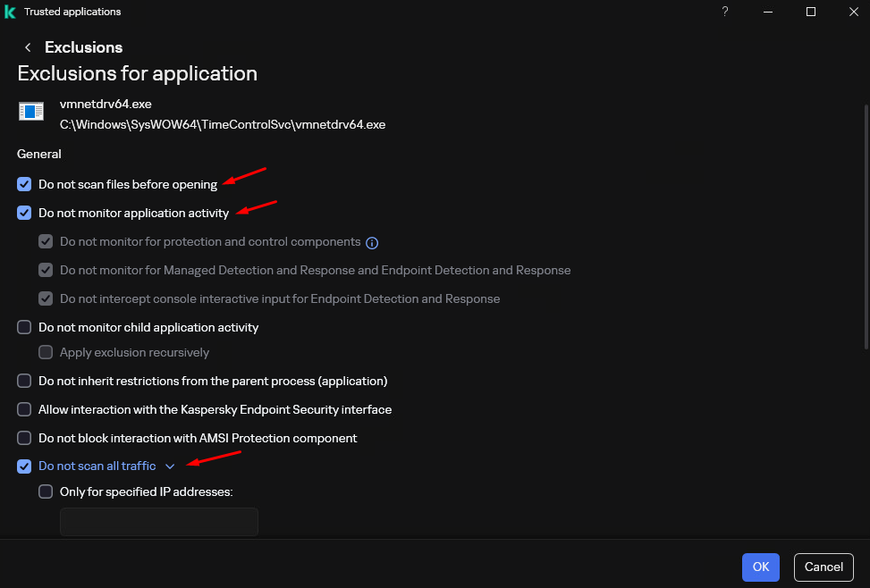Screen dimensions: 870x588
Task: Uncheck Do not scan files before opening
Action: [23, 184]
